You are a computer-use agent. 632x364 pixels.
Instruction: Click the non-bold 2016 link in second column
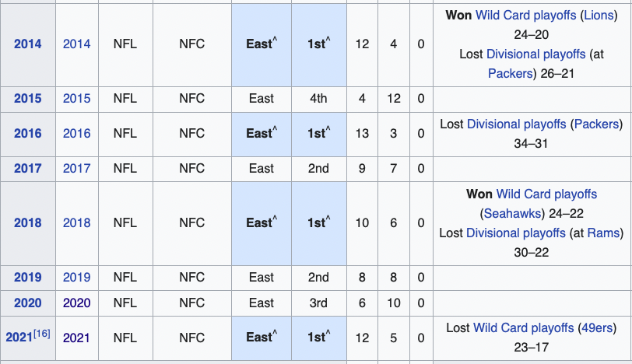pyautogui.click(x=76, y=133)
